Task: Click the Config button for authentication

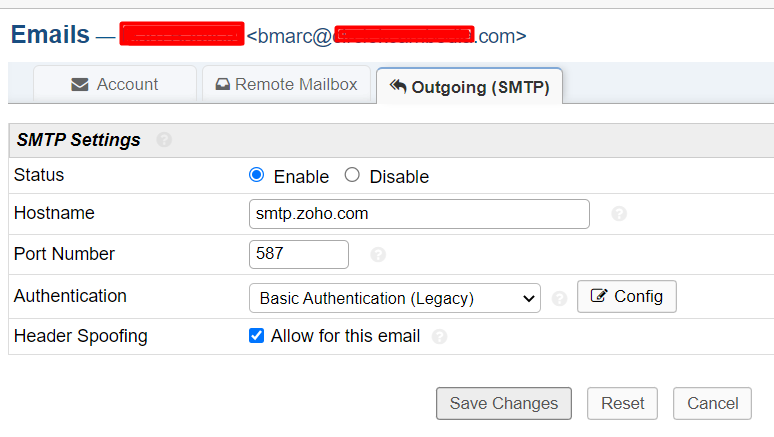Action: 627,297
